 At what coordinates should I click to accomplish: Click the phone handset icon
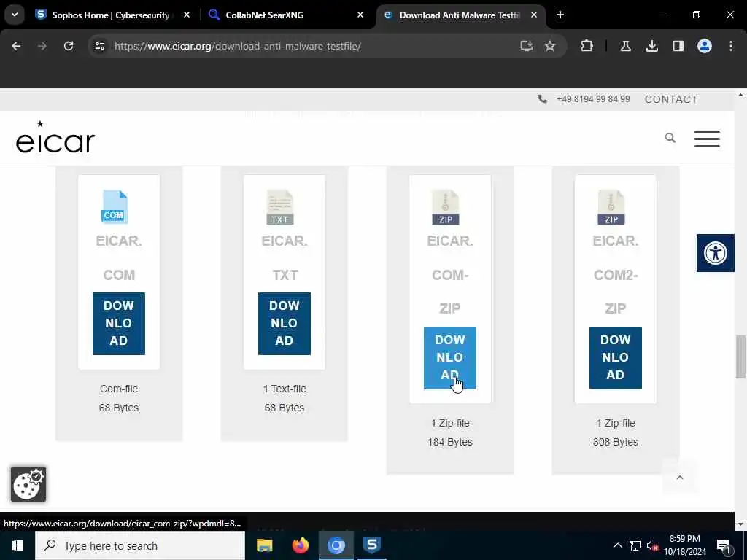(x=542, y=99)
